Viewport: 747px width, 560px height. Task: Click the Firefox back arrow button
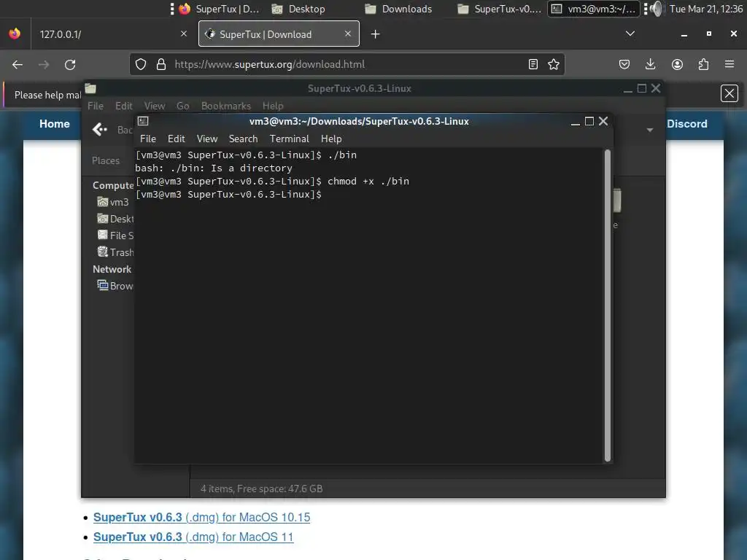pyautogui.click(x=18, y=64)
